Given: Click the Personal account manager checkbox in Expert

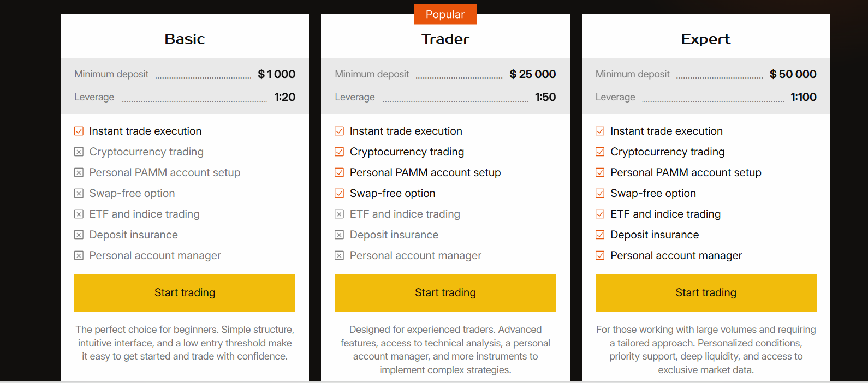Looking at the screenshot, I should point(600,255).
